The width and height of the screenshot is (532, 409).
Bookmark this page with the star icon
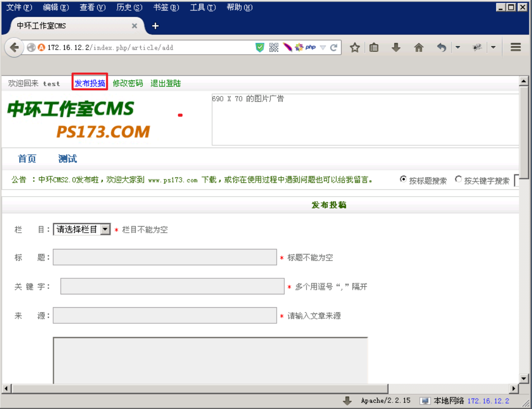coord(355,47)
